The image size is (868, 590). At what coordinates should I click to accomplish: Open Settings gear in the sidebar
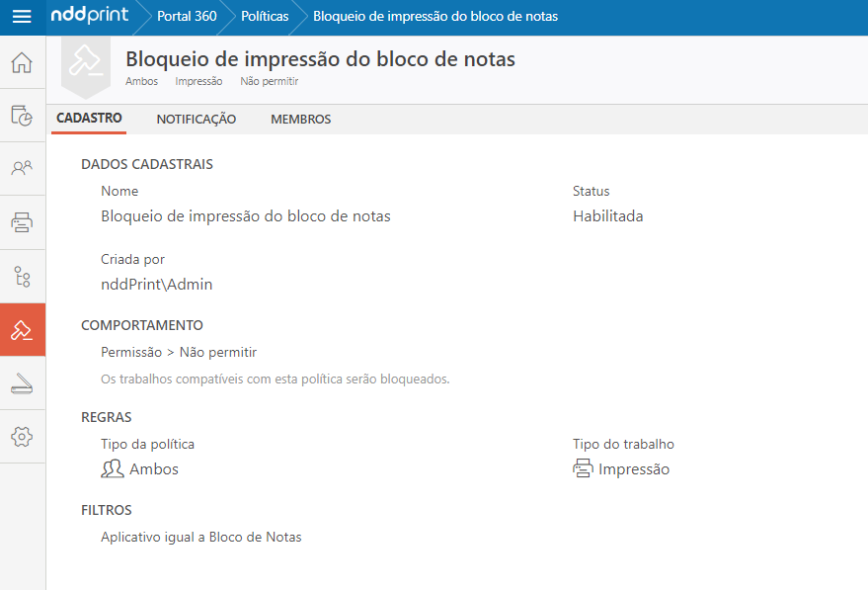pyautogui.click(x=22, y=437)
